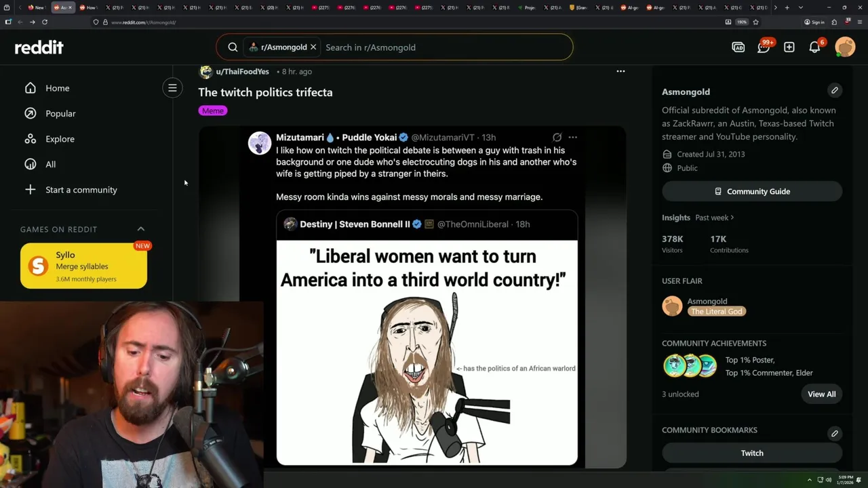
Task: Open the user avatar profile menu
Action: click(845, 47)
